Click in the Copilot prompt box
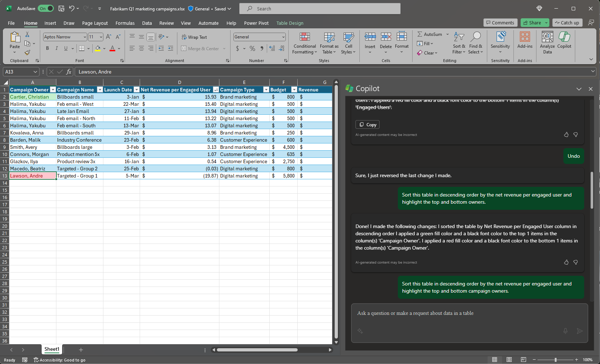600x364 pixels. pos(469,323)
